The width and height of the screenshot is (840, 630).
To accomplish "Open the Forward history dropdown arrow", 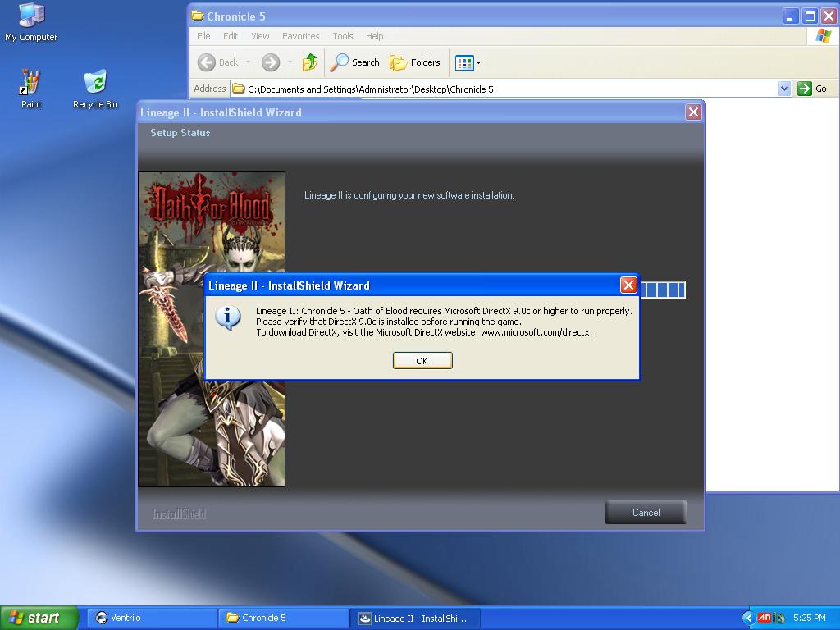I will (x=290, y=62).
